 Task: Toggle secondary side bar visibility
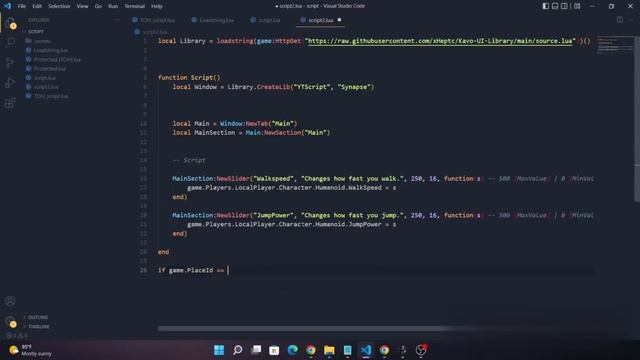point(564,6)
